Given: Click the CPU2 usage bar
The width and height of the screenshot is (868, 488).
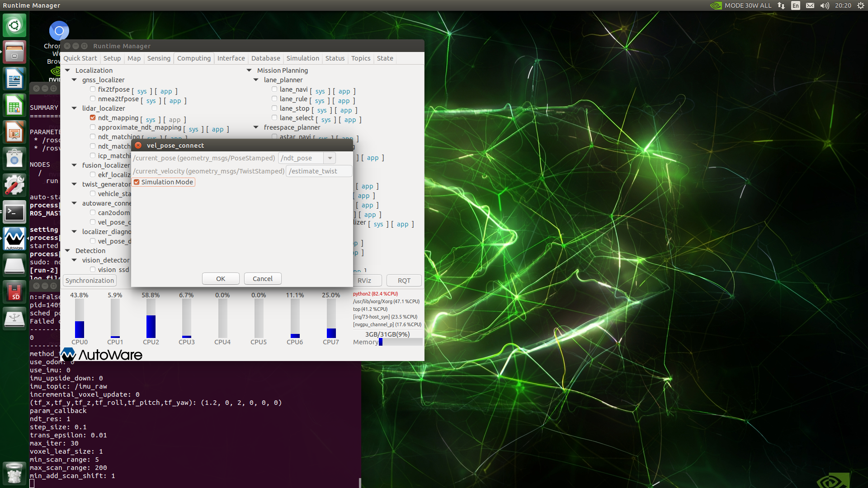Looking at the screenshot, I should 151,318.
